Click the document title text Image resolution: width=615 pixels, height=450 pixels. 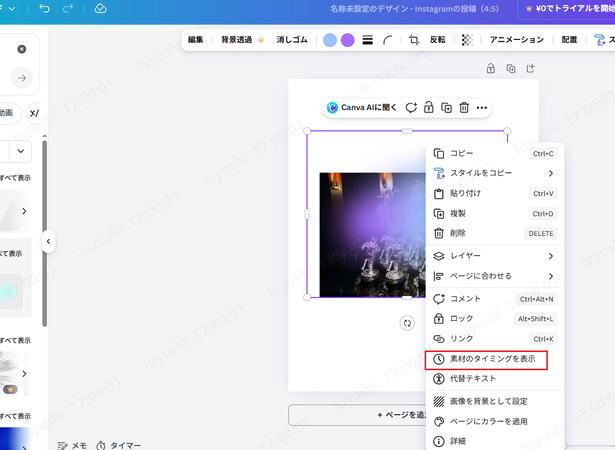coord(414,9)
